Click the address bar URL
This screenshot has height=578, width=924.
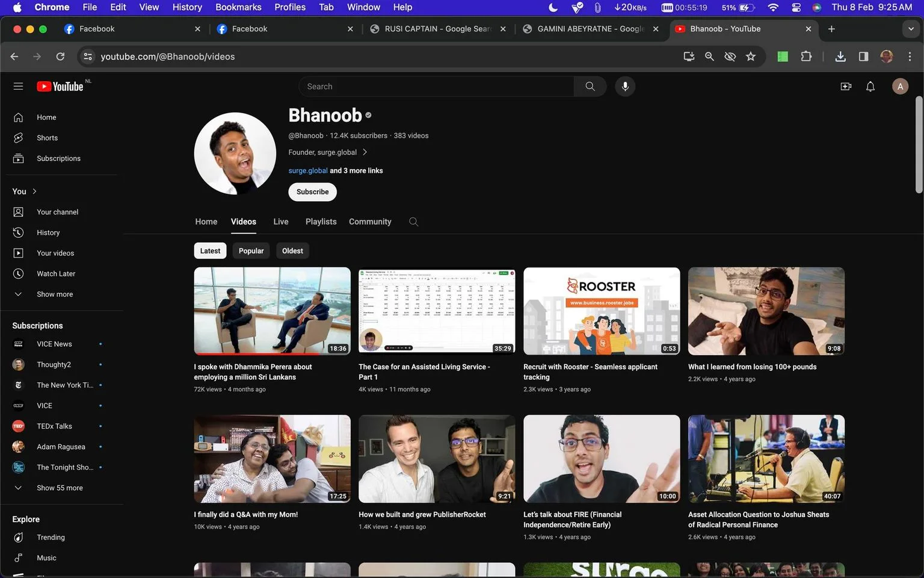tap(168, 56)
